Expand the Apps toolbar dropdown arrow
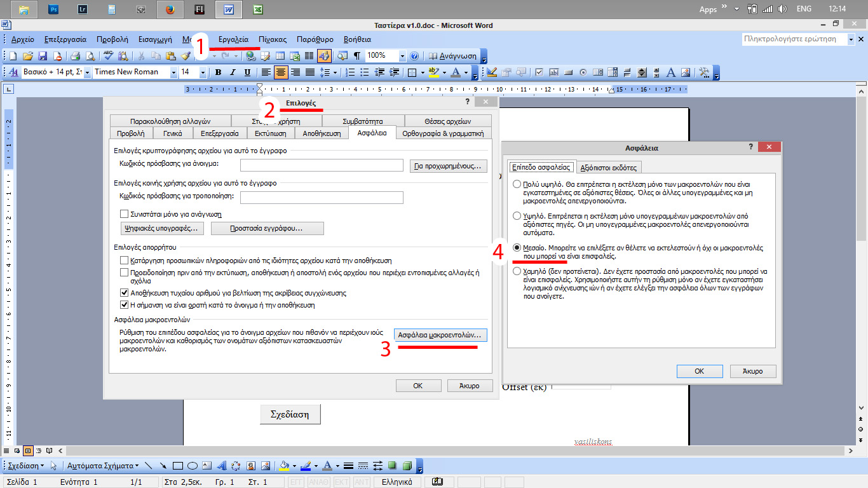The image size is (868, 488). (736, 10)
